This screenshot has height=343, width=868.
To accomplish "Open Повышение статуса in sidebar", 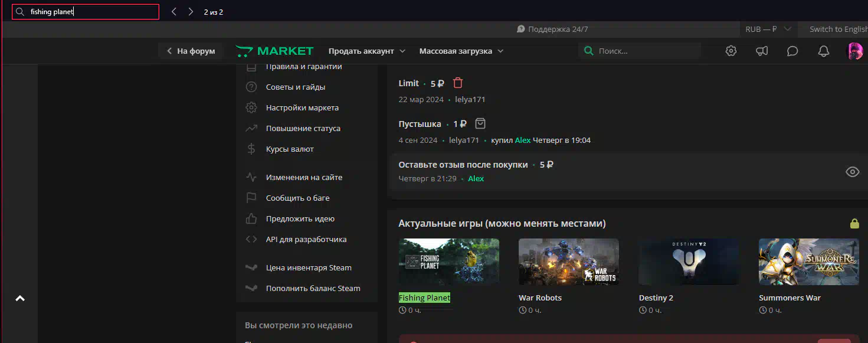I will [303, 128].
